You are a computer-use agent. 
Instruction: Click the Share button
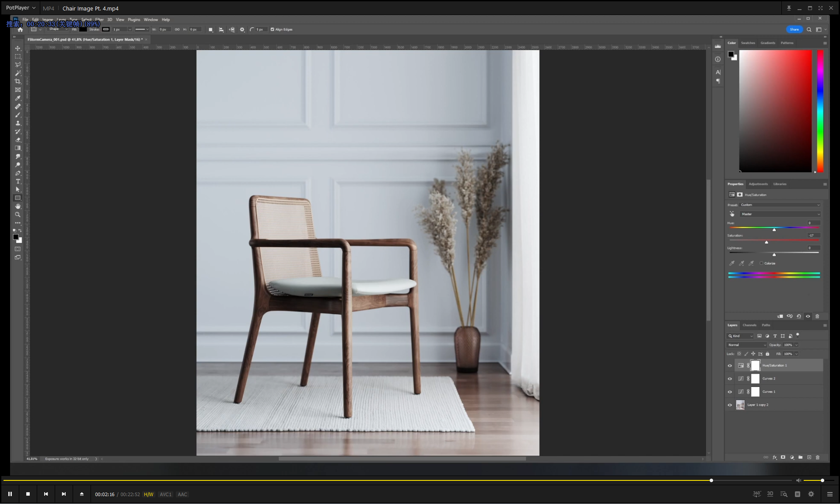pos(794,30)
